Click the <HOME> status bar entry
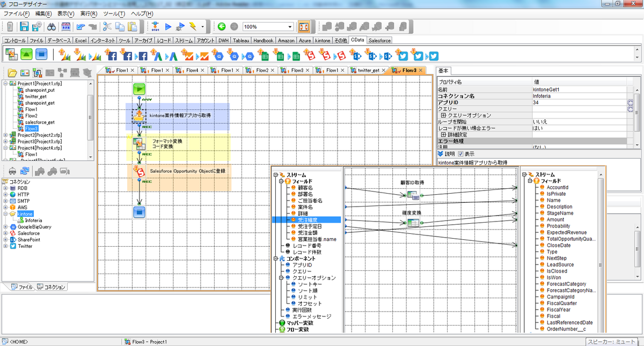 click(x=19, y=342)
